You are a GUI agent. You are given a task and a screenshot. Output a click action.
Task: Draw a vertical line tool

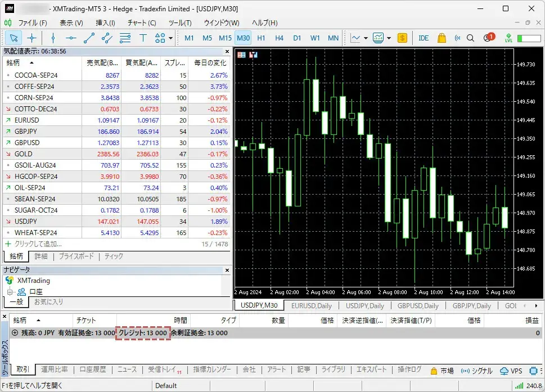point(53,38)
